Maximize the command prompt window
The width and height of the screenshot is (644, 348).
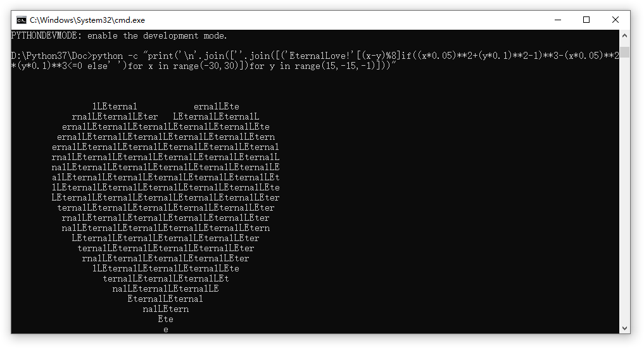(586, 20)
